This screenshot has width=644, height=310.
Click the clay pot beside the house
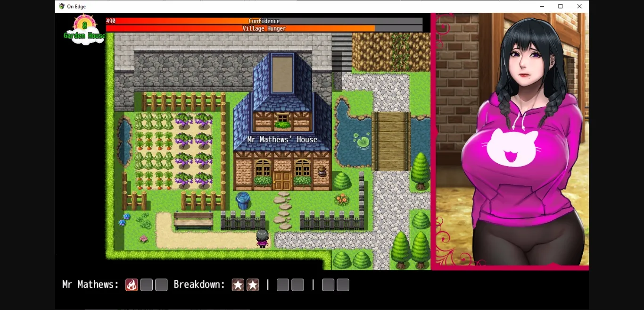(x=322, y=170)
